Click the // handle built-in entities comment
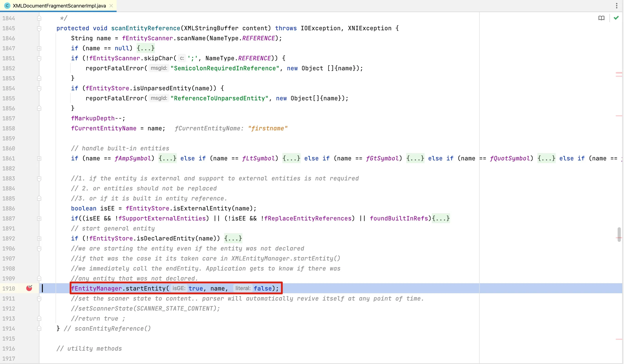The height and width of the screenshot is (364, 624). pyautogui.click(x=120, y=149)
